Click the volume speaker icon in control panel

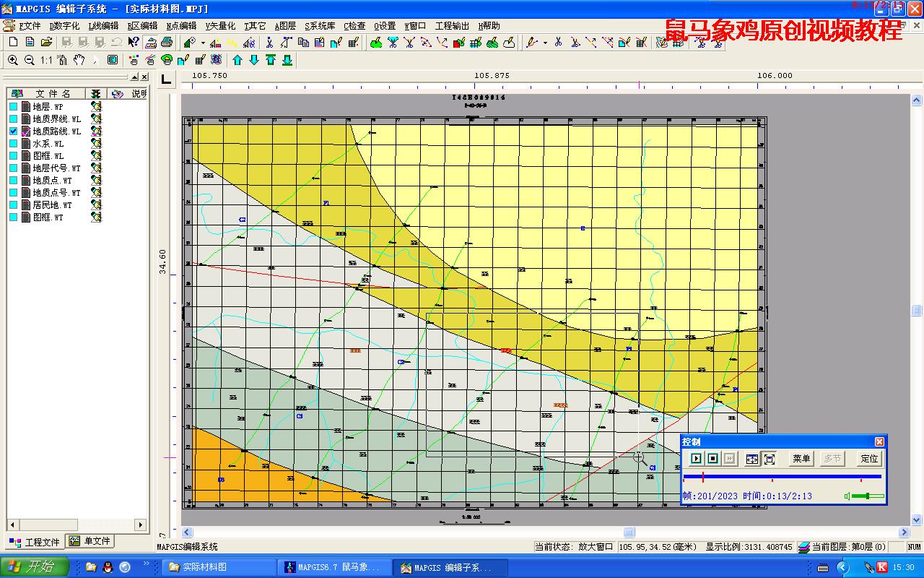pos(847,496)
